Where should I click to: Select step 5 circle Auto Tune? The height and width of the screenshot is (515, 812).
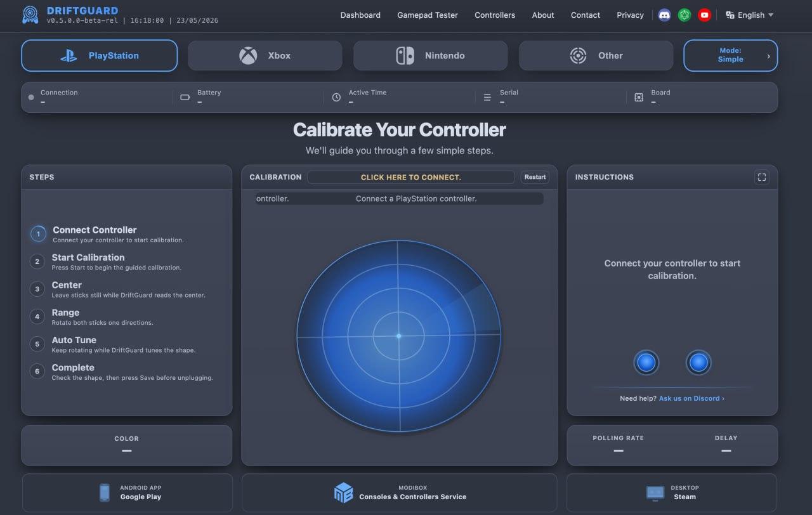(x=37, y=344)
